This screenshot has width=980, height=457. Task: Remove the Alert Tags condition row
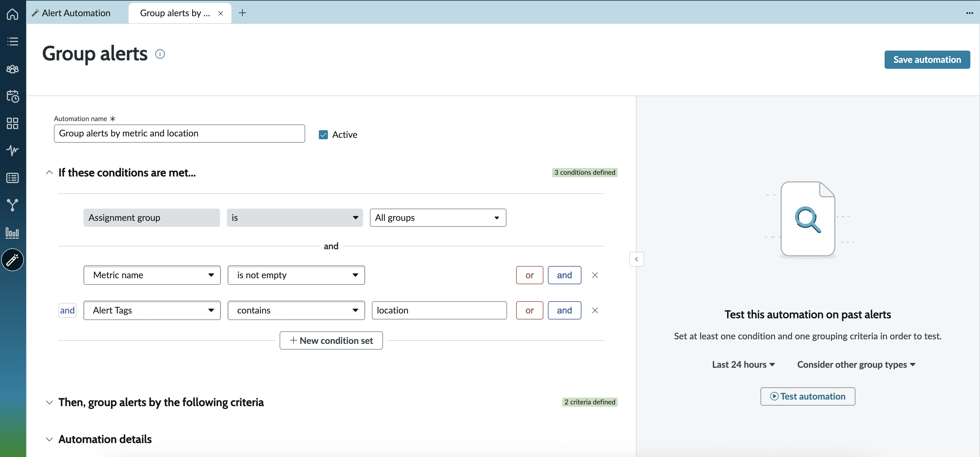tap(595, 310)
